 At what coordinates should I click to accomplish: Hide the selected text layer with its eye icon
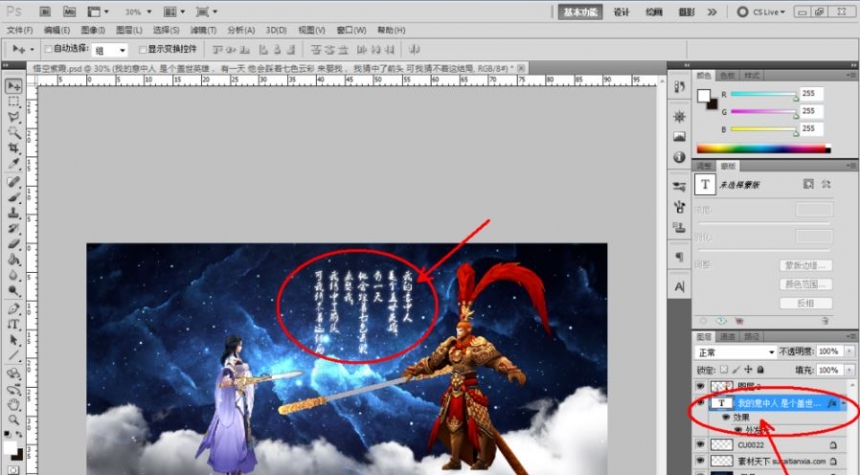click(x=700, y=403)
